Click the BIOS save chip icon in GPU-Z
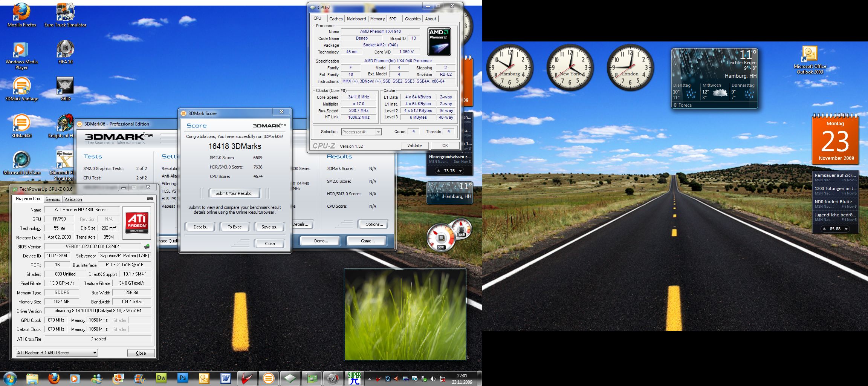 click(147, 247)
